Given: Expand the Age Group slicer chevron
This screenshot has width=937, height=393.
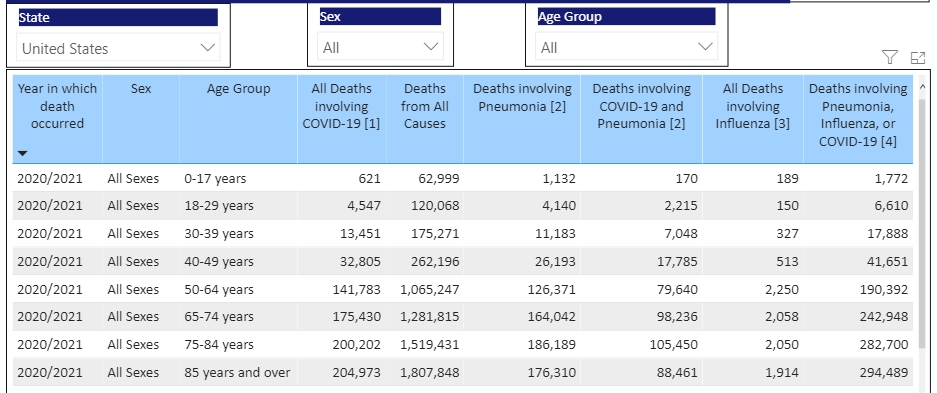Looking at the screenshot, I should (x=705, y=47).
